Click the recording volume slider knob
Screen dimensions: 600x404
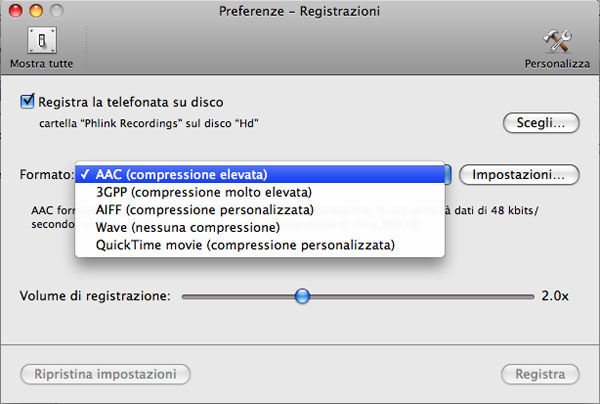pos(303,296)
